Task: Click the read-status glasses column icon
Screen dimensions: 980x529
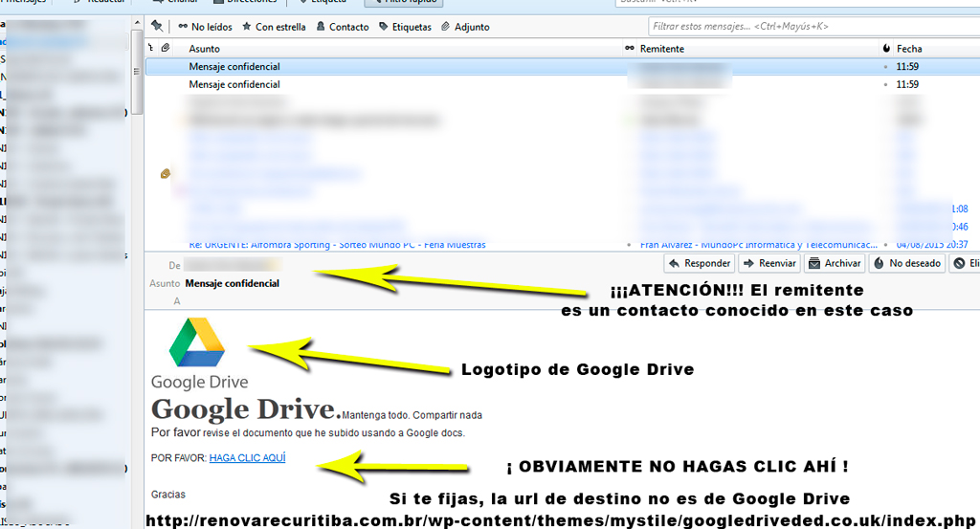Action: (630, 48)
